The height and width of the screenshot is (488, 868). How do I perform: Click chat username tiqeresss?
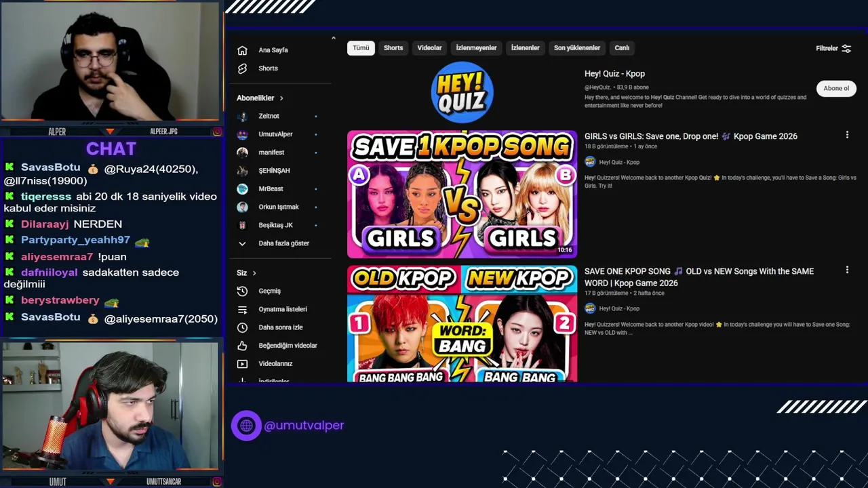point(45,197)
